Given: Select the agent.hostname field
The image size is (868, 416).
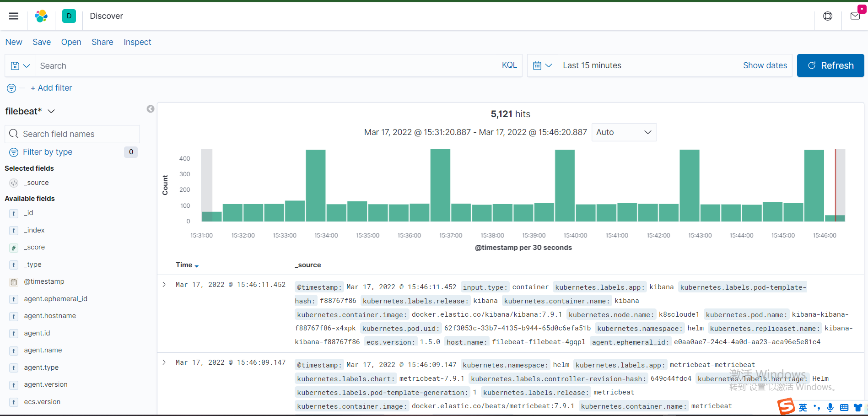Looking at the screenshot, I should [50, 316].
